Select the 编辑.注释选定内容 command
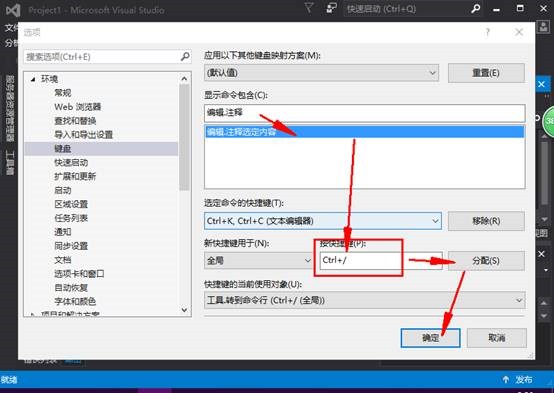Screen dimensions: 554x393 (x=365, y=132)
